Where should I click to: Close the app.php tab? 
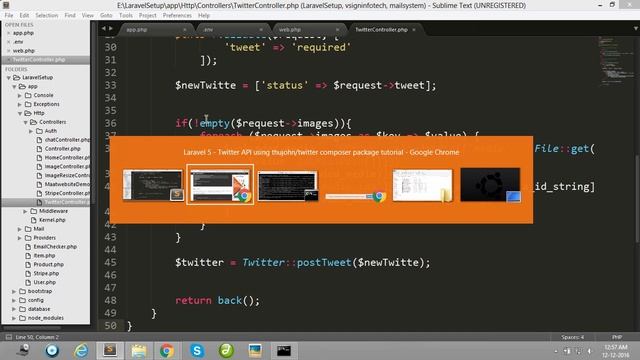pyautogui.click(x=184, y=30)
